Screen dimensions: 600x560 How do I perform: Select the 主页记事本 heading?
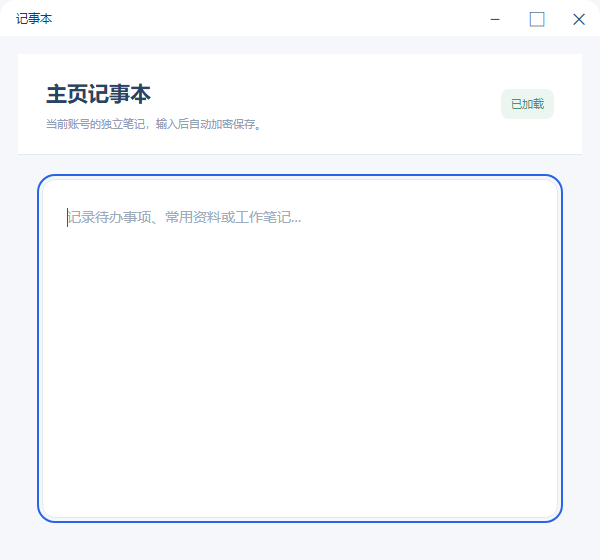[98, 94]
